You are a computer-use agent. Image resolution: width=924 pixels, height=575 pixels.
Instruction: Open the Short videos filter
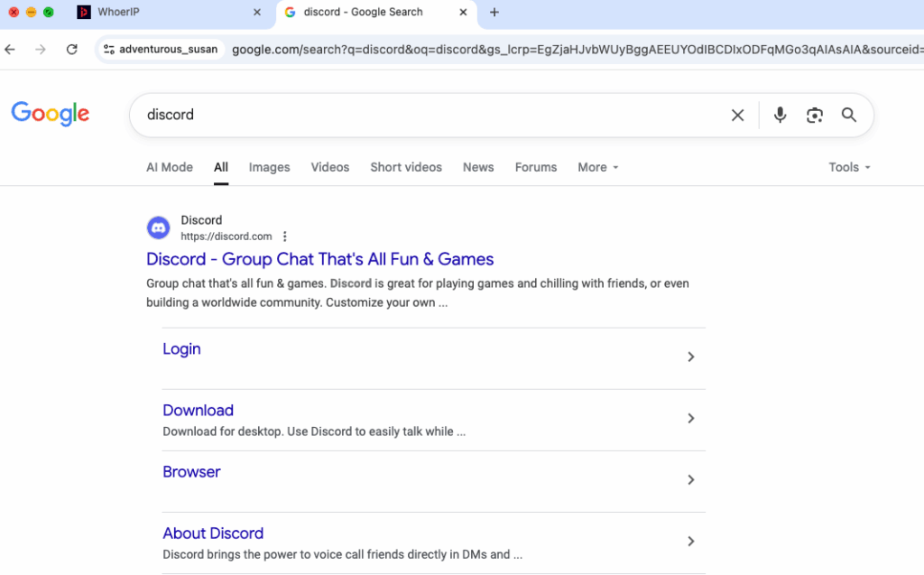tap(406, 168)
